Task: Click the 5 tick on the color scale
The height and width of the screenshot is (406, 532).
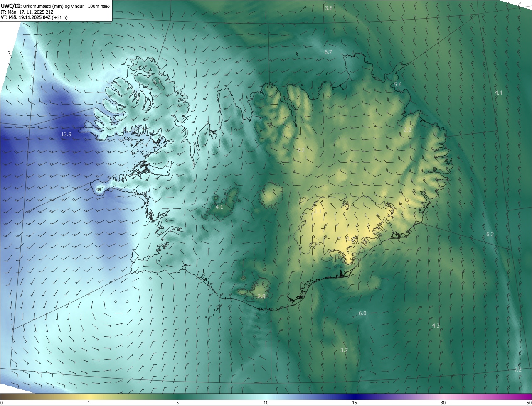Action: (177, 403)
